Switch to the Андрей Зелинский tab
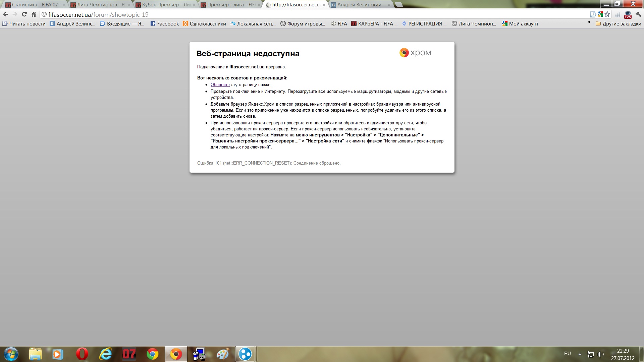Screen dimensions: 644x362 (359, 5)
